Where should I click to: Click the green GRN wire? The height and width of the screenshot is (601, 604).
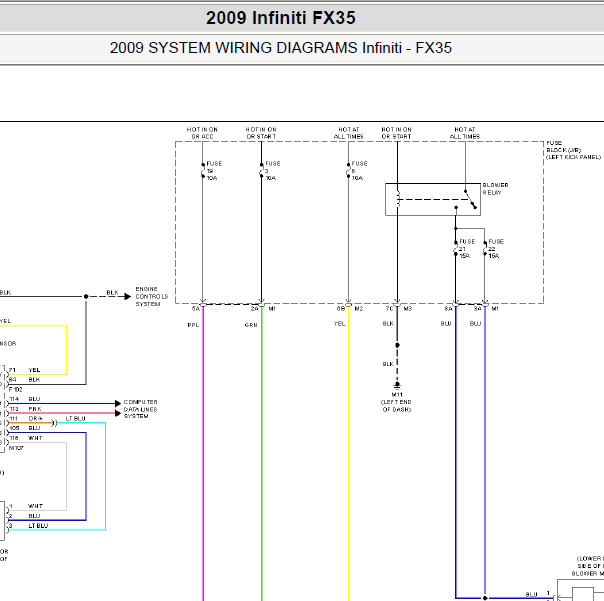(262, 455)
